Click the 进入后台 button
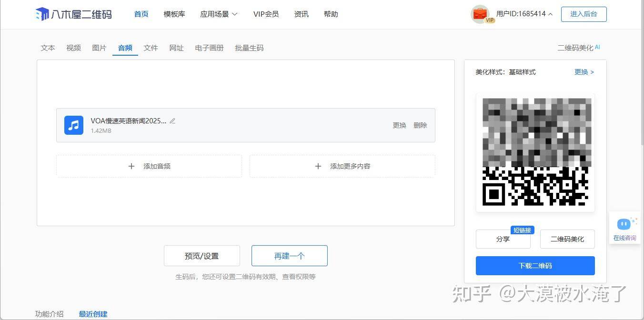Viewport: 644px width, 320px height. click(584, 14)
